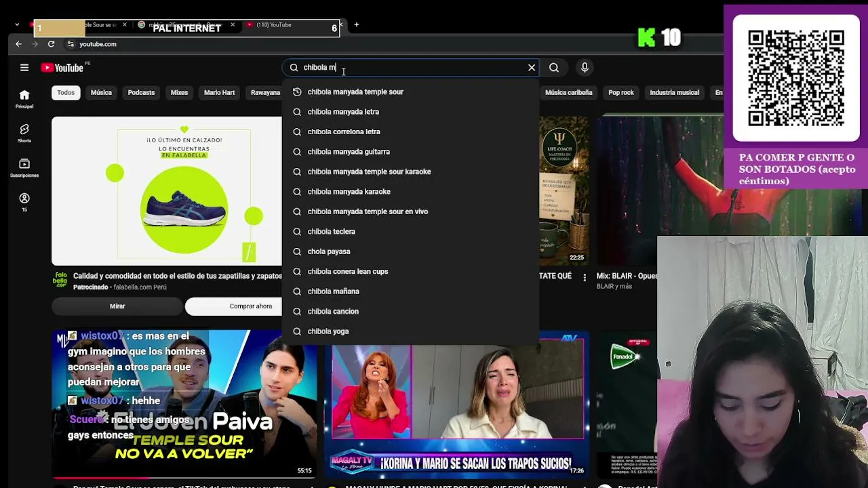
Task: Filter by the Industria musical chip
Action: point(674,93)
